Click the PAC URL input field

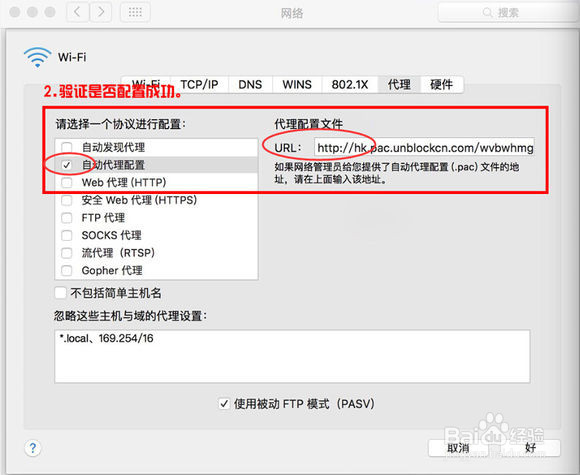click(424, 148)
